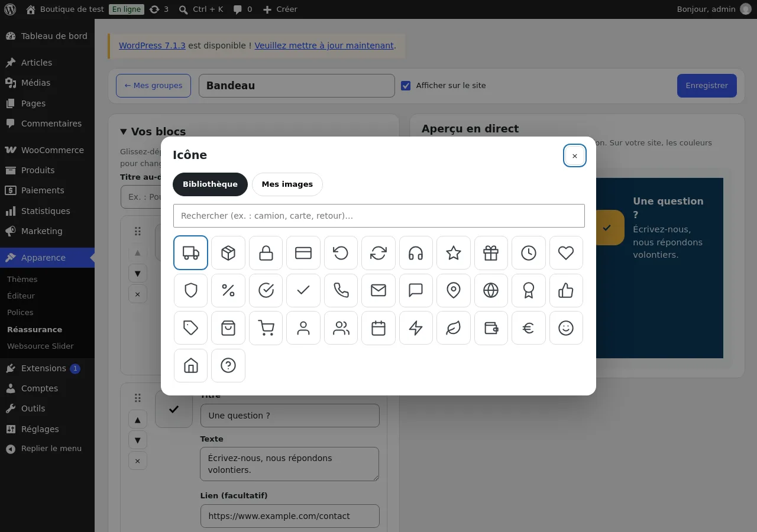Pick the heart icon
Image resolution: width=757 pixels, height=532 pixels.
(x=566, y=253)
